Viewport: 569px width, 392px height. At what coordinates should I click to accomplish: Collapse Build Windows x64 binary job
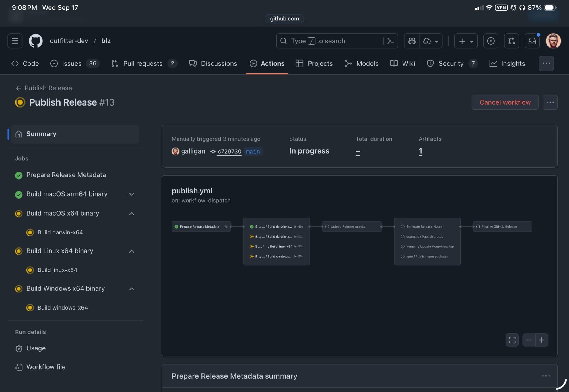131,289
